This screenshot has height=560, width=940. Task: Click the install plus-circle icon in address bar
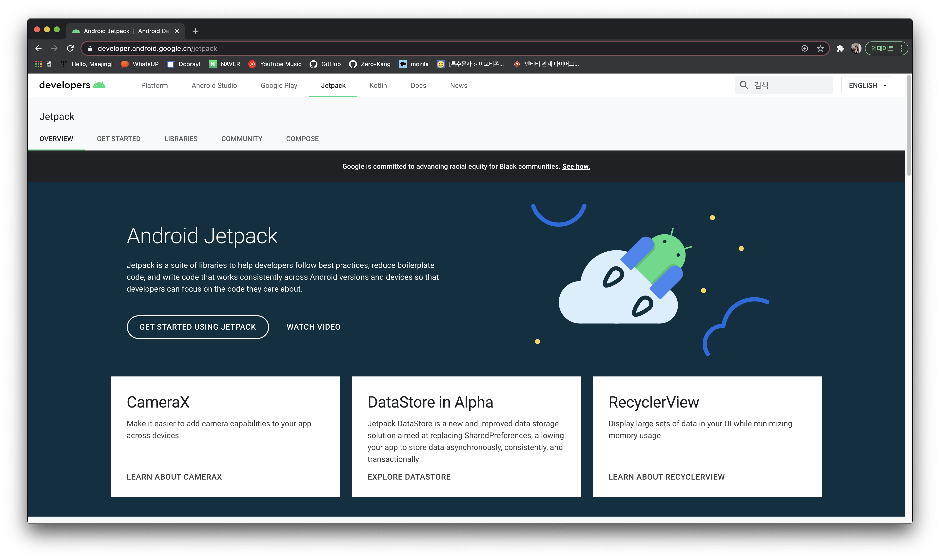pos(804,48)
